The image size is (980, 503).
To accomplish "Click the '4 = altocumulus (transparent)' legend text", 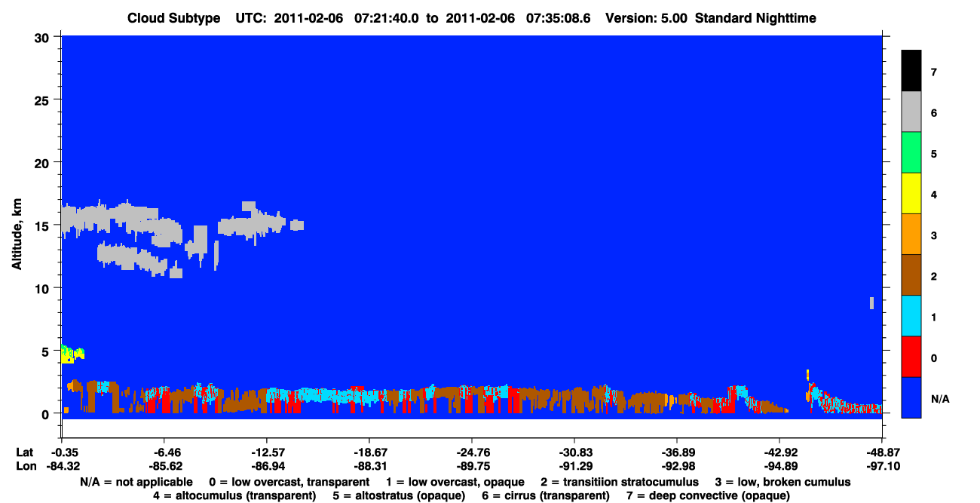I will (234, 495).
